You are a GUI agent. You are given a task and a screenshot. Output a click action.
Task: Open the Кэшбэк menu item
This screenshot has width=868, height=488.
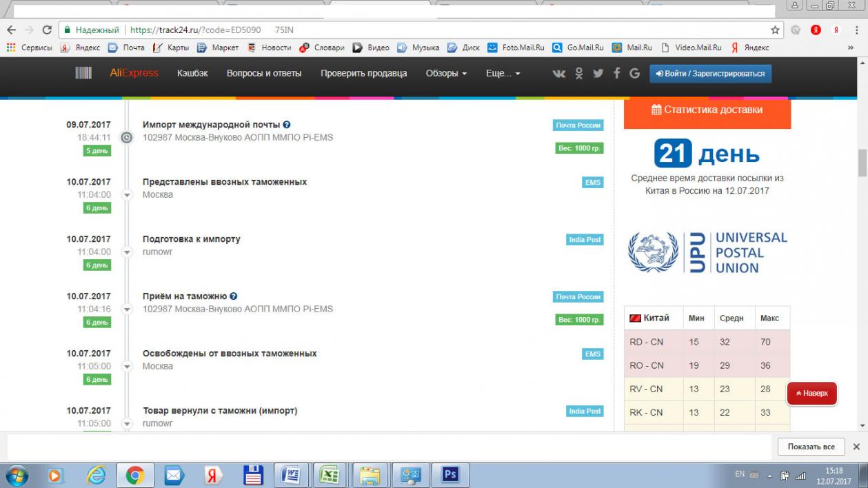pyautogui.click(x=192, y=73)
